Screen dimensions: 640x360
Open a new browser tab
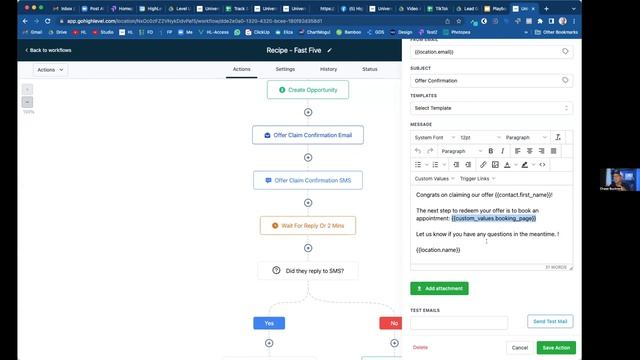[547, 9]
